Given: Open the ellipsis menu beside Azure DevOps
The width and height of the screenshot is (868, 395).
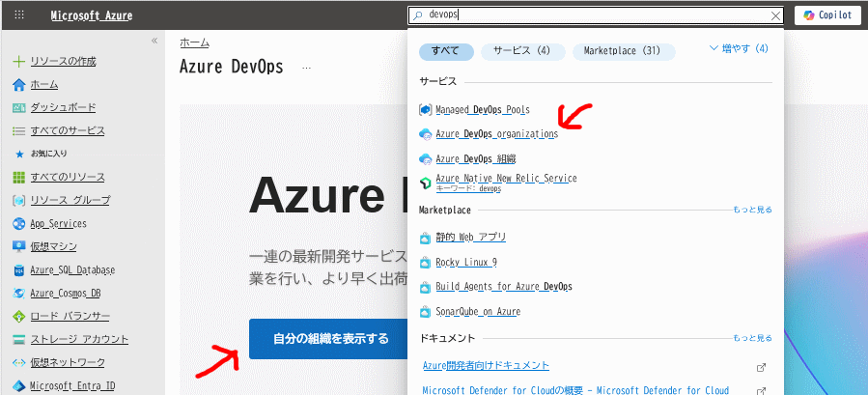Looking at the screenshot, I should (307, 68).
